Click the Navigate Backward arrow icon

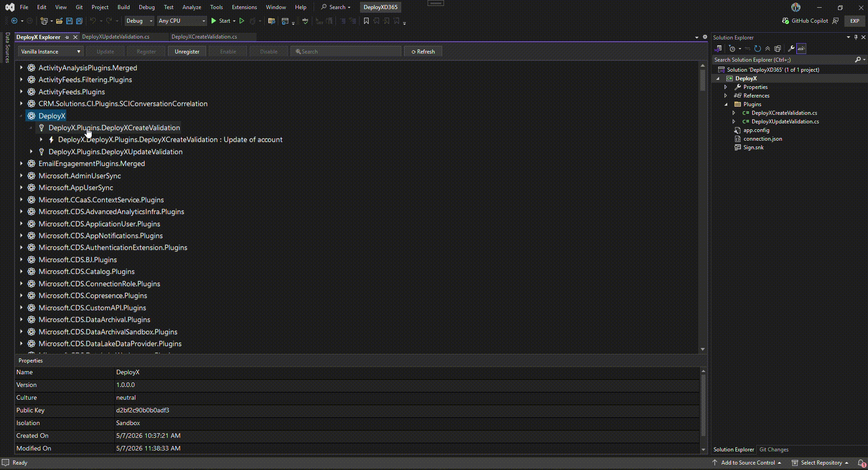[x=14, y=21]
